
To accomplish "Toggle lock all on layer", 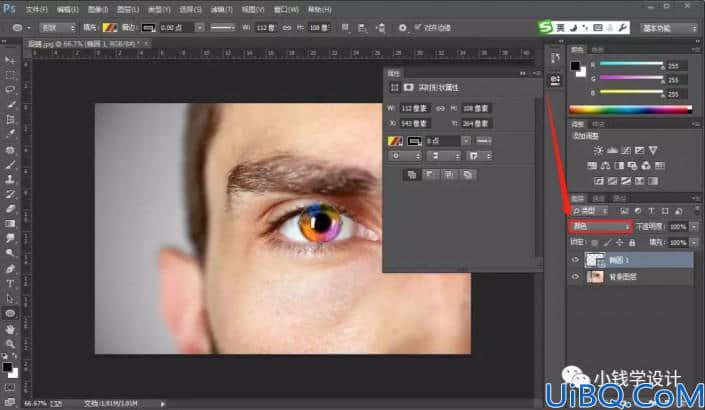I will pos(632,243).
